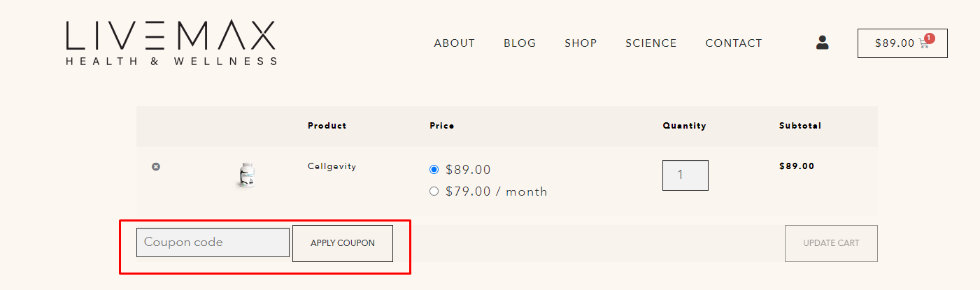Click the LiveMax Health & Wellness logo
The width and height of the screenshot is (980, 290).
pos(171,43)
